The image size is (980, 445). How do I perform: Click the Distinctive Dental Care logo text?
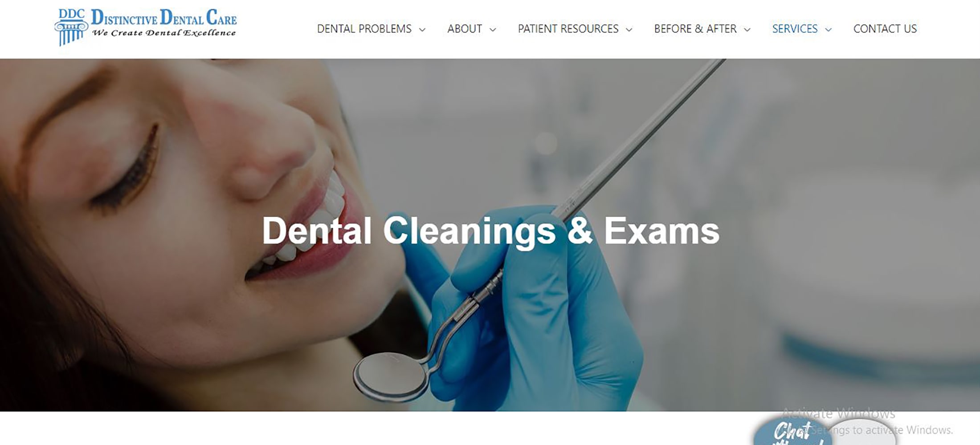[x=164, y=18]
